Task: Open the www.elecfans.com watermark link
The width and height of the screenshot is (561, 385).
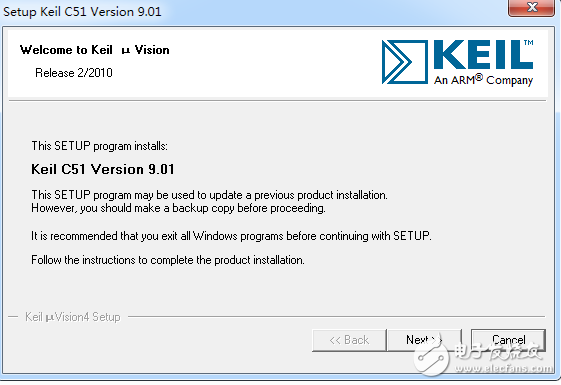Action: pos(504,368)
